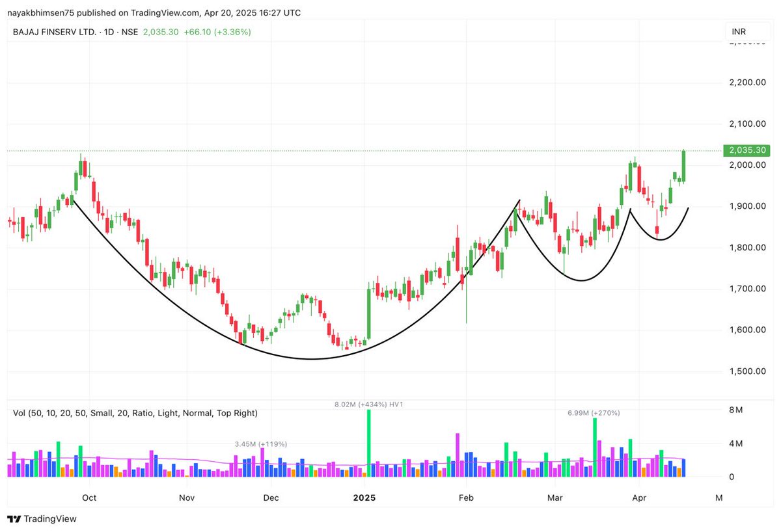Click the Dec label on time axis

(271, 498)
